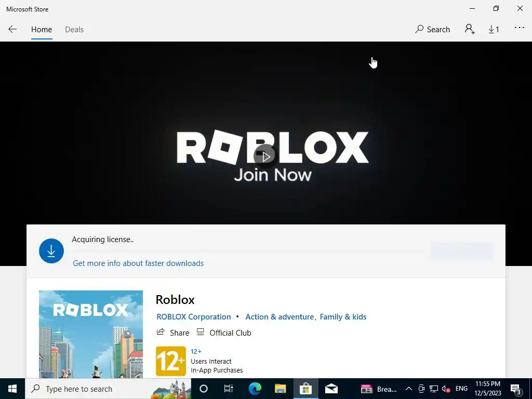Open Family & kids category
The width and height of the screenshot is (532, 399).
tap(343, 317)
